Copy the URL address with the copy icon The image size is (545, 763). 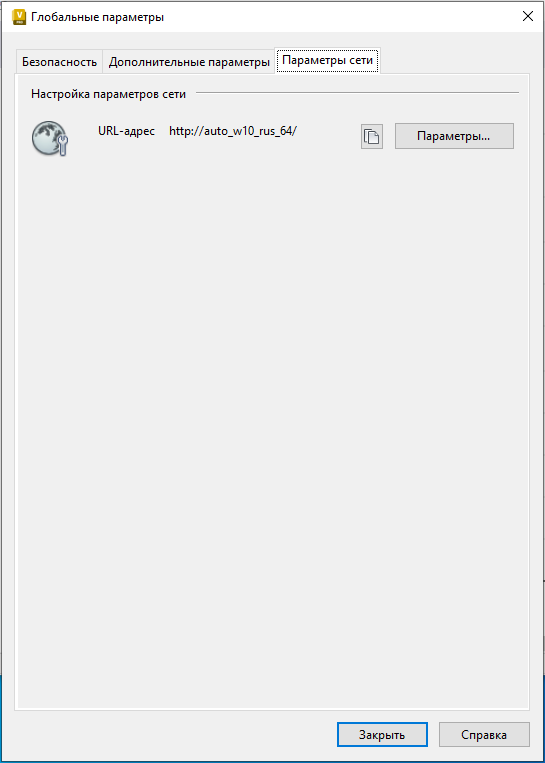coord(372,136)
